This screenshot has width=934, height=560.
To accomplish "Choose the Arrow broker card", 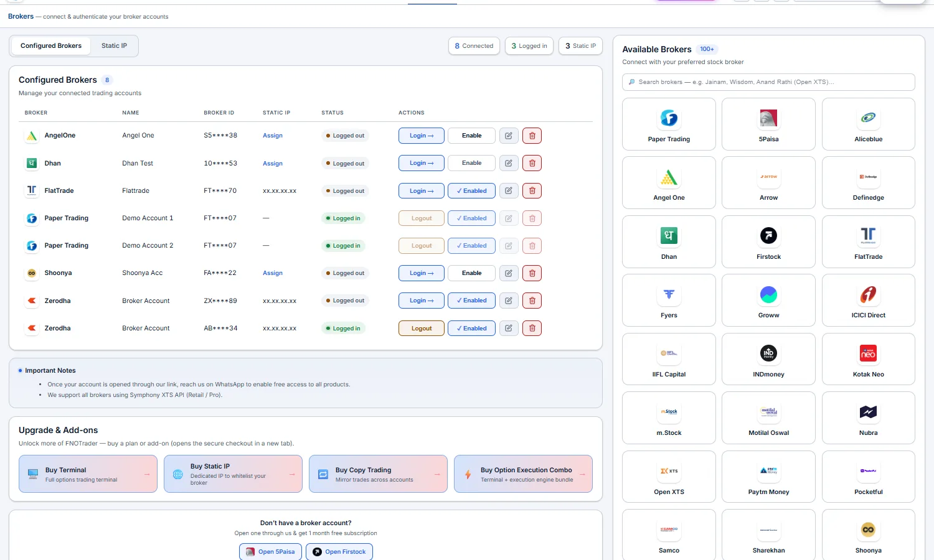I will [x=768, y=183].
